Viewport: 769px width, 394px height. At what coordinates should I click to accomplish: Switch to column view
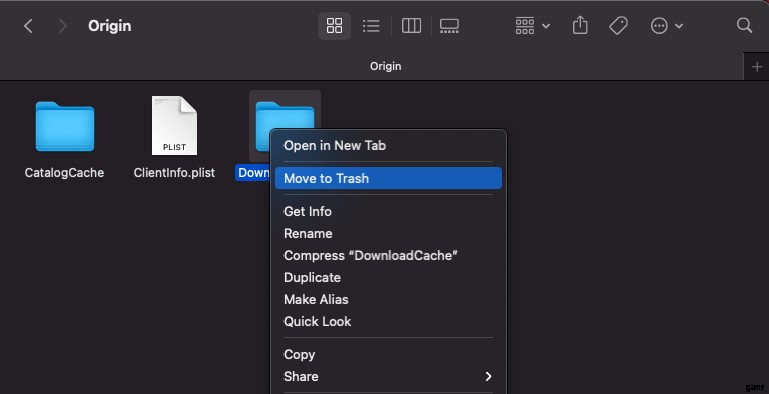point(411,26)
